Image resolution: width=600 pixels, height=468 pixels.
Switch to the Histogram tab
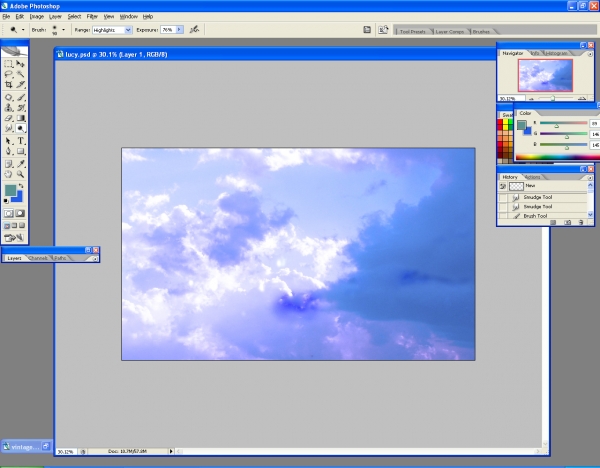point(557,53)
